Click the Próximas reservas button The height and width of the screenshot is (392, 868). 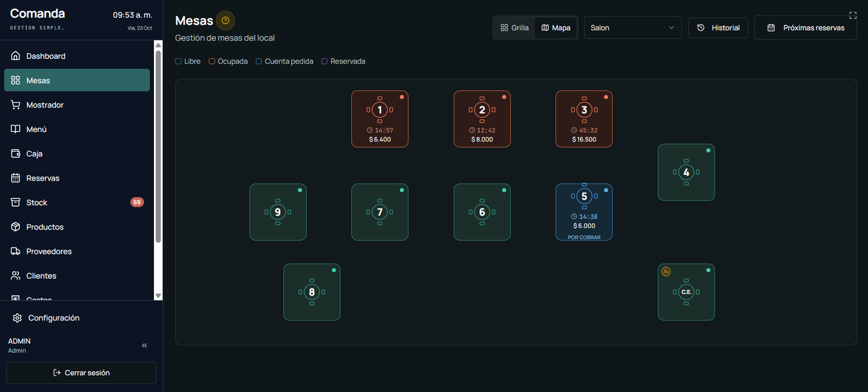tap(806, 28)
